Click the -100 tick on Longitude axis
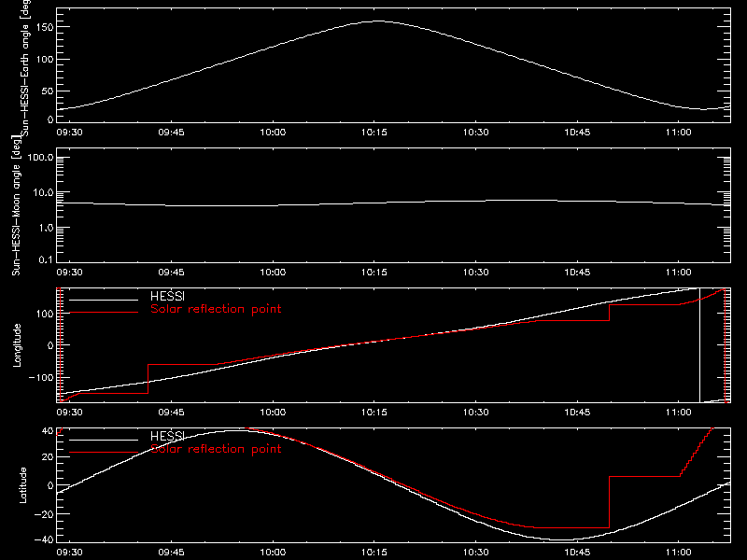 41,378
